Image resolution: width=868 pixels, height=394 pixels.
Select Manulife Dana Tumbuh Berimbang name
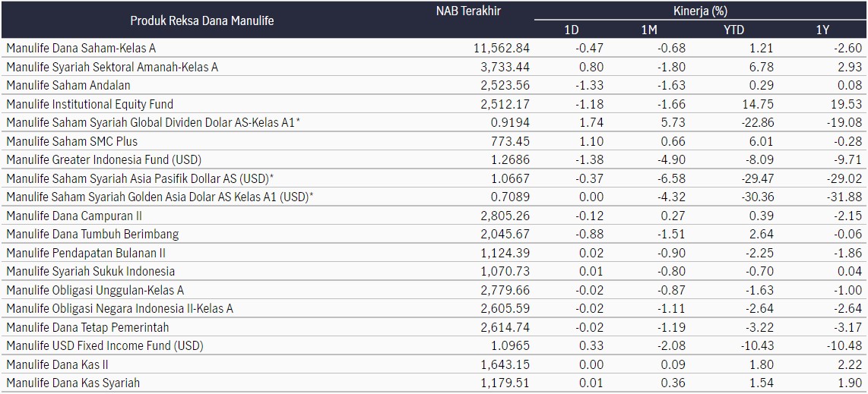point(93,235)
